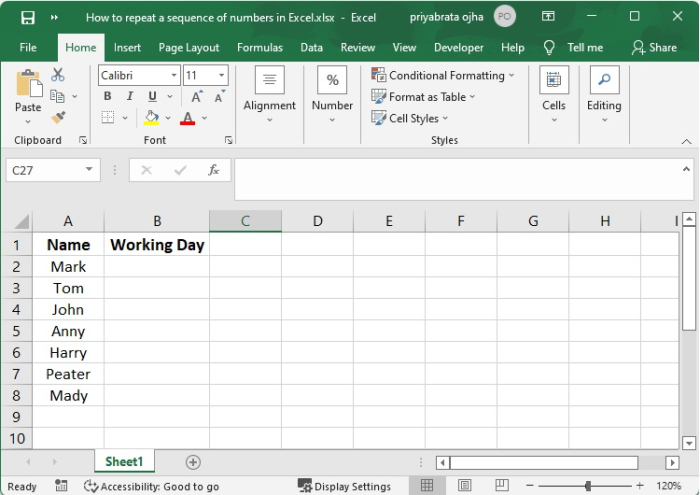Open the Paste options arrow below Paste
Viewport: 700px width, 495px height.
click(x=28, y=121)
